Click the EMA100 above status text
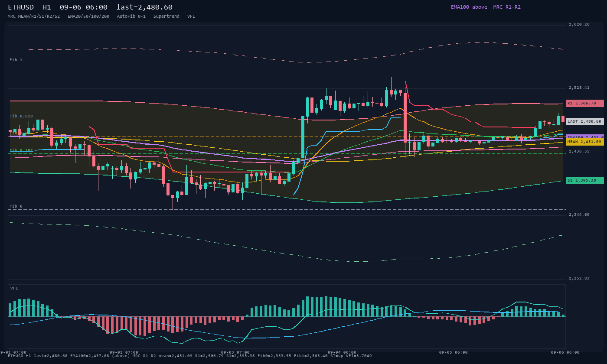Screen dimensions: 607x364 click(469, 7)
